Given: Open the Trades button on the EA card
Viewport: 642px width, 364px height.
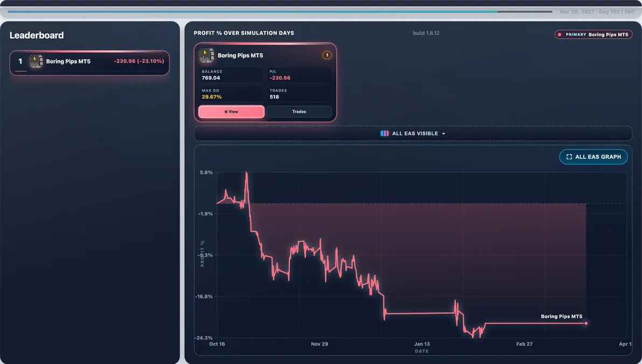Looking at the screenshot, I should pyautogui.click(x=299, y=111).
